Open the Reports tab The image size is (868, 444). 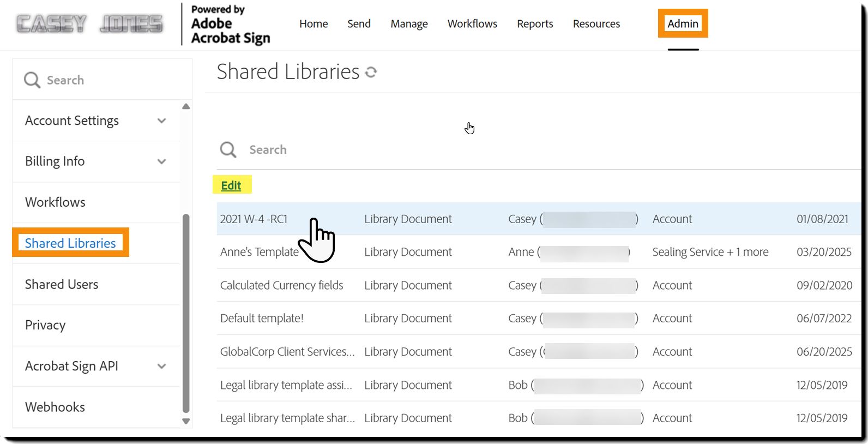point(535,24)
